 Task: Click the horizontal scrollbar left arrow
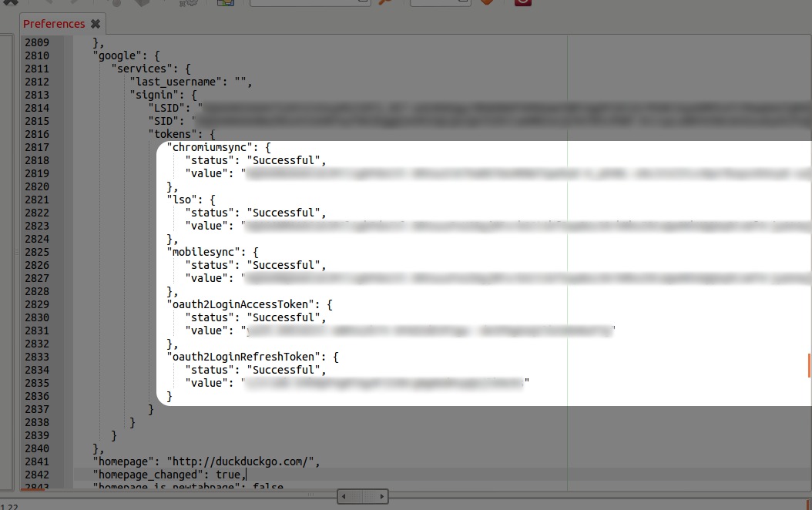(x=343, y=497)
